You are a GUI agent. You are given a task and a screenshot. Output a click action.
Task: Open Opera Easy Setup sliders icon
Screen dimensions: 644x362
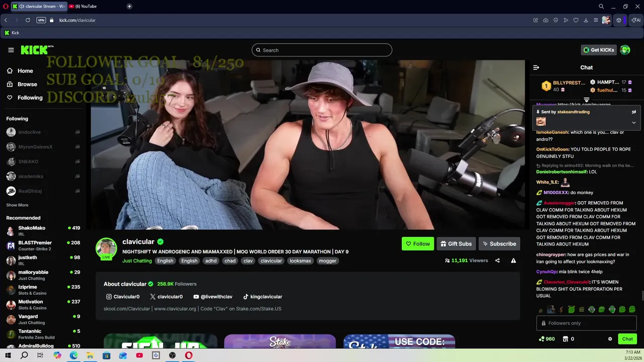point(596,20)
